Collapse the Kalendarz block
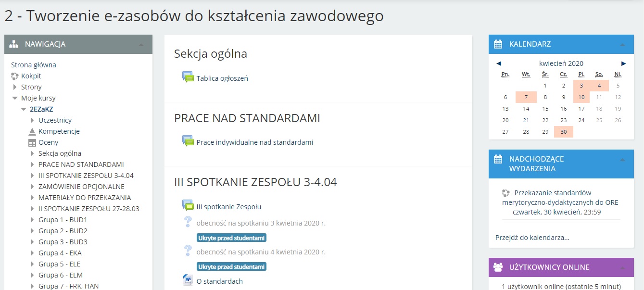644x290 pixels. tap(623, 45)
